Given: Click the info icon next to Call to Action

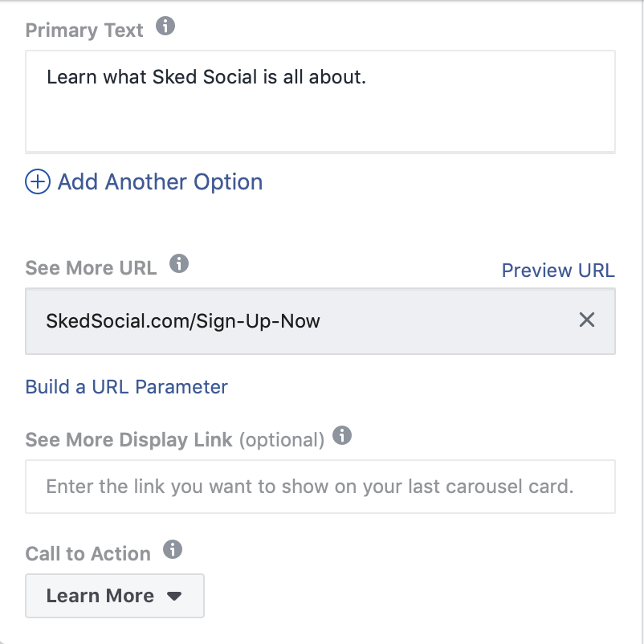Looking at the screenshot, I should [x=173, y=550].
